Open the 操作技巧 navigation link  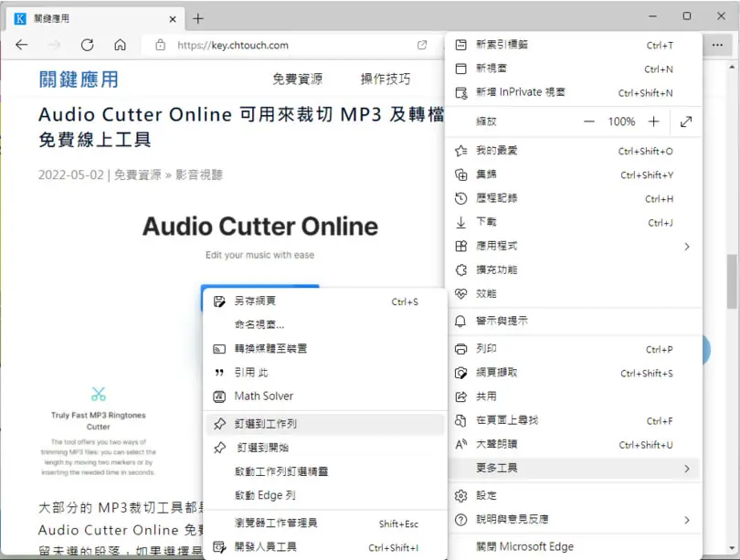[x=386, y=79]
